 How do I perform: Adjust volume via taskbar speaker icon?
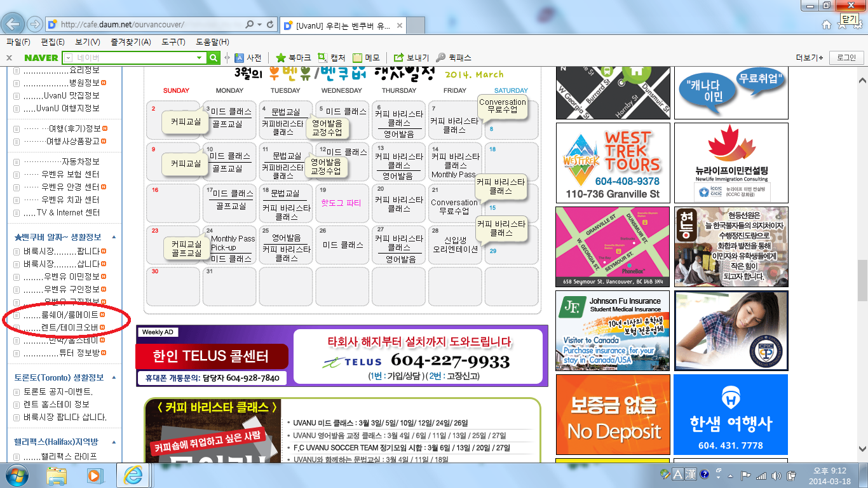(x=775, y=475)
